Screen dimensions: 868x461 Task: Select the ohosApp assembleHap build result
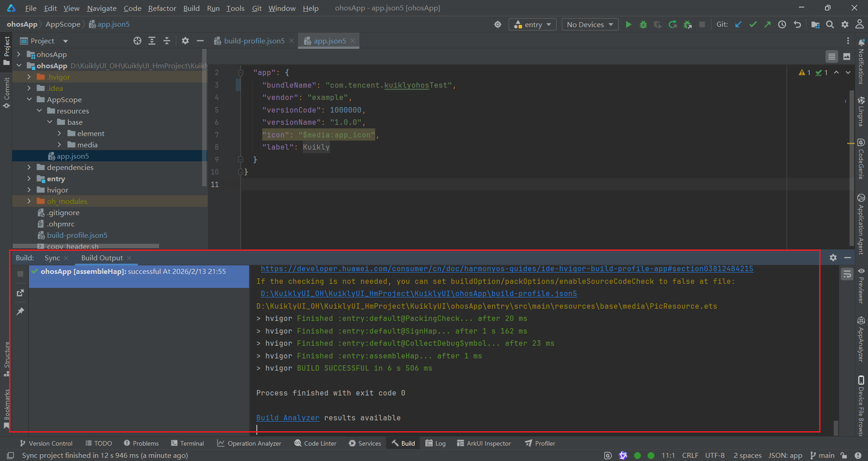139,276
